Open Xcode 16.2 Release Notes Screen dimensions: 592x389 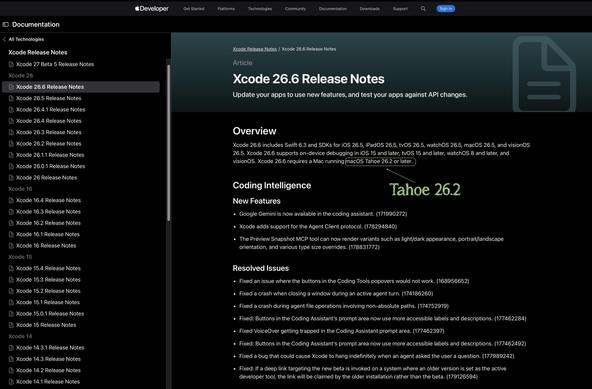pyautogui.click(x=48, y=223)
